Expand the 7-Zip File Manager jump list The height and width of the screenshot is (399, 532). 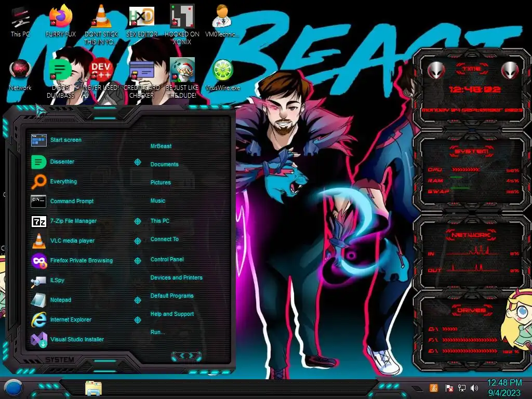tap(137, 221)
